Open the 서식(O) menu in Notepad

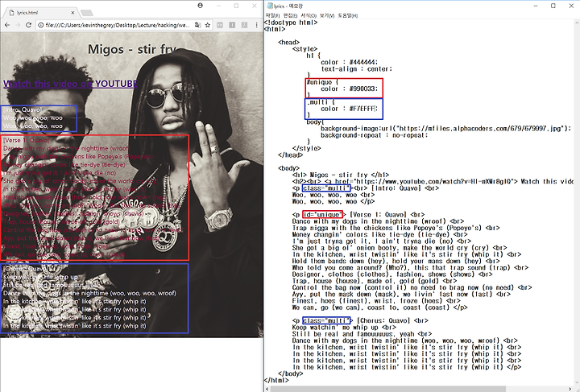point(309,15)
